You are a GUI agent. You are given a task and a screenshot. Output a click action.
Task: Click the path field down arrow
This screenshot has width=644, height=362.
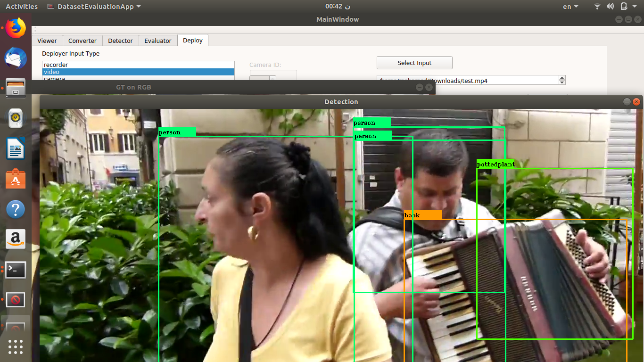(x=561, y=82)
